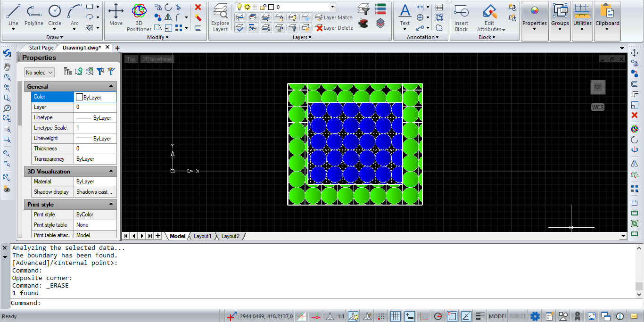The image size is (644, 322).
Task: Click the Color ByLayer swatch field
Action: (95, 97)
